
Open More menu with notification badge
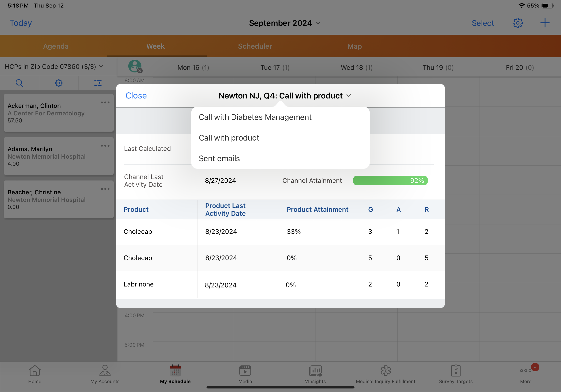[526, 374]
